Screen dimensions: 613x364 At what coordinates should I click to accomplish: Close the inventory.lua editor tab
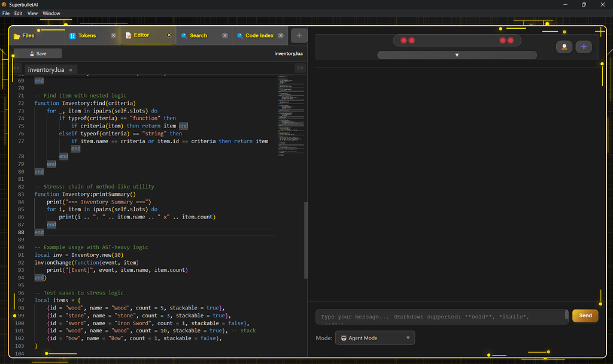click(x=70, y=69)
